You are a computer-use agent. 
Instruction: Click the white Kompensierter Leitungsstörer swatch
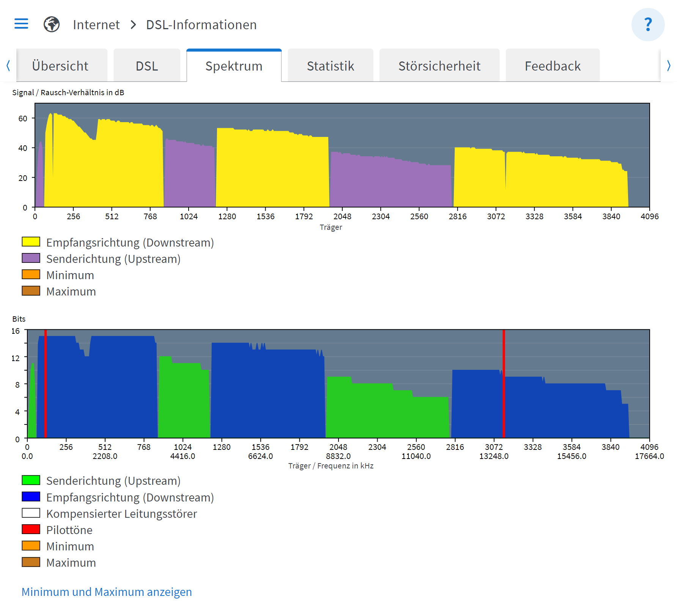click(x=31, y=513)
